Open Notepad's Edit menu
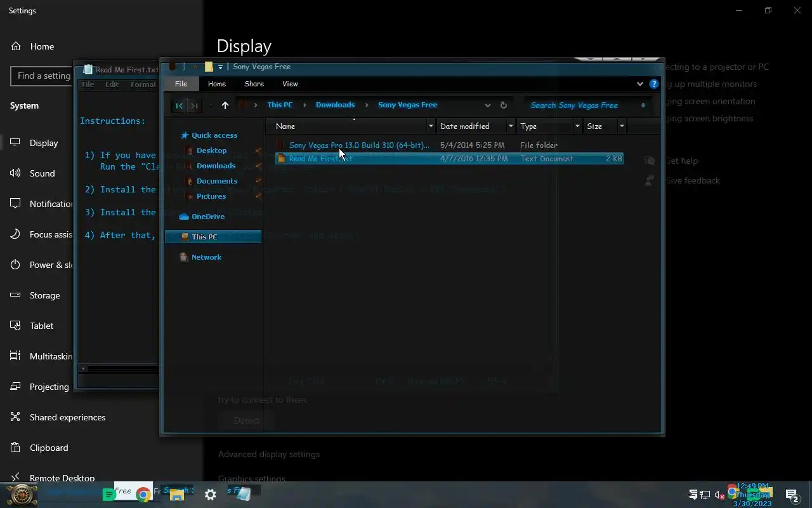 tap(112, 84)
